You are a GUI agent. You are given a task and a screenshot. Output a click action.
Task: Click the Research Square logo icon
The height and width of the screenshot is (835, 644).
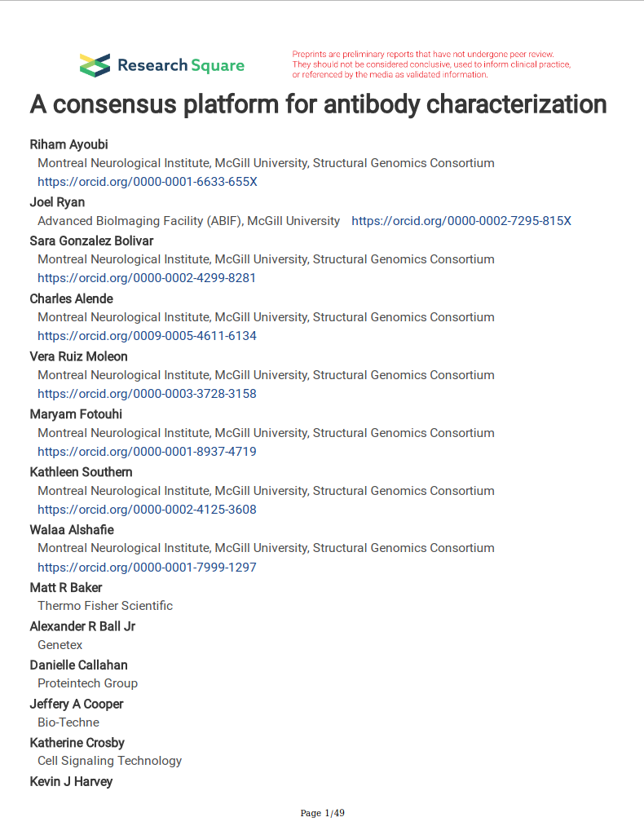[x=95, y=65]
